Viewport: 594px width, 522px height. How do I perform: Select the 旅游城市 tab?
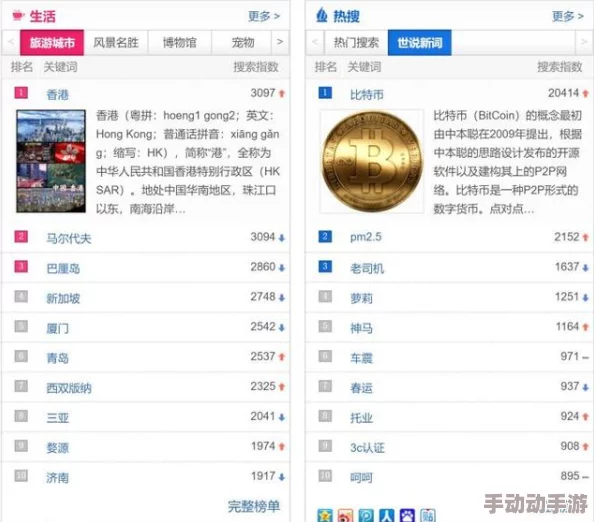(52, 42)
